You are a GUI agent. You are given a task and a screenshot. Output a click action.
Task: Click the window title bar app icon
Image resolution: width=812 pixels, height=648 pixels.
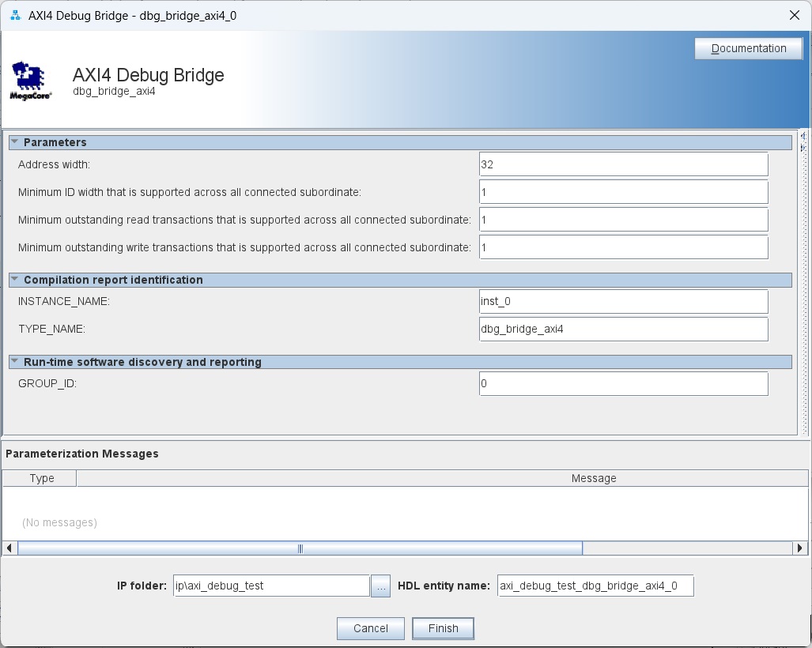16,16
